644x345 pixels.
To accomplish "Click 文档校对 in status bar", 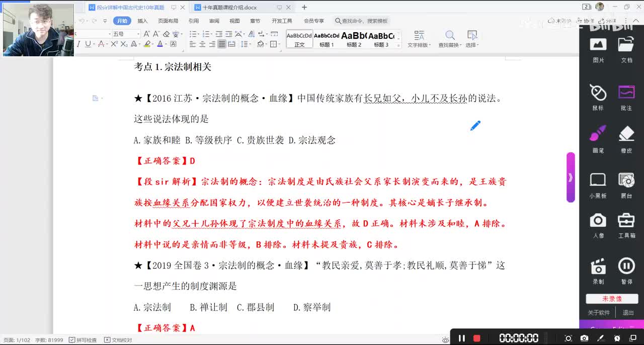I will click(118, 340).
